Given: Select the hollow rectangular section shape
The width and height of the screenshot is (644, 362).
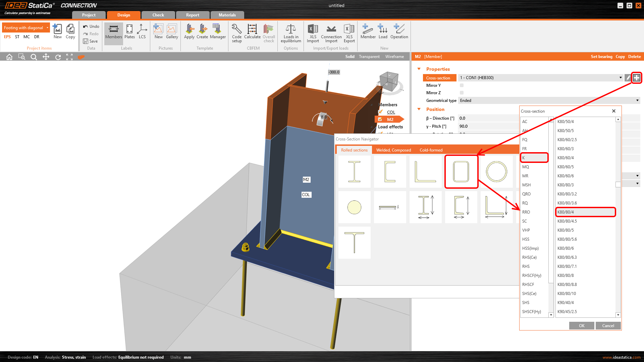Looking at the screenshot, I should (461, 172).
